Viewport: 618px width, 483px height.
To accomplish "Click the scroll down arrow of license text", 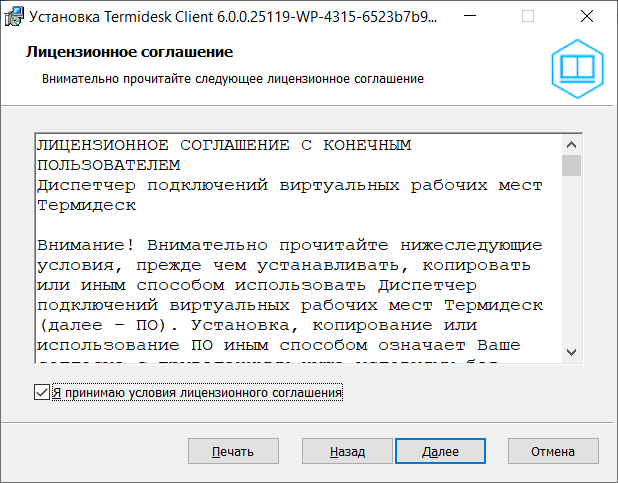I will tap(571, 350).
